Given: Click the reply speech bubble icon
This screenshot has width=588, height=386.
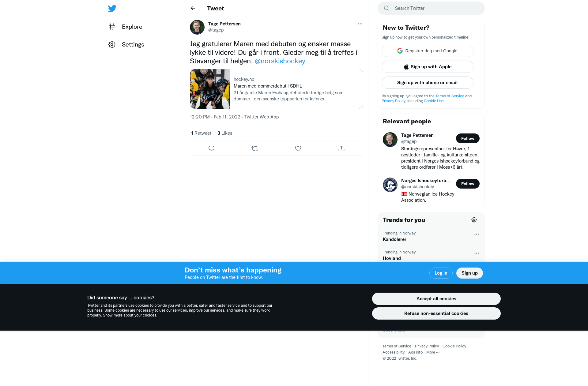Looking at the screenshot, I should (x=211, y=148).
